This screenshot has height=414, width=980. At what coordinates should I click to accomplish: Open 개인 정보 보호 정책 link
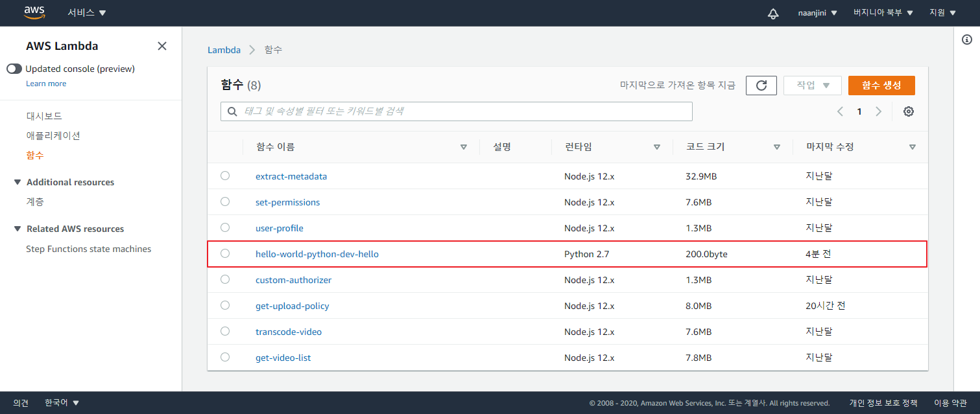(883, 403)
